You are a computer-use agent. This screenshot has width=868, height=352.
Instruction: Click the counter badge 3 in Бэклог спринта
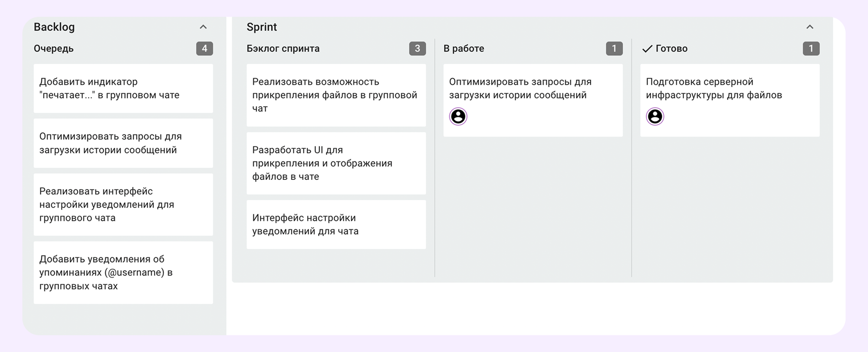coord(418,49)
